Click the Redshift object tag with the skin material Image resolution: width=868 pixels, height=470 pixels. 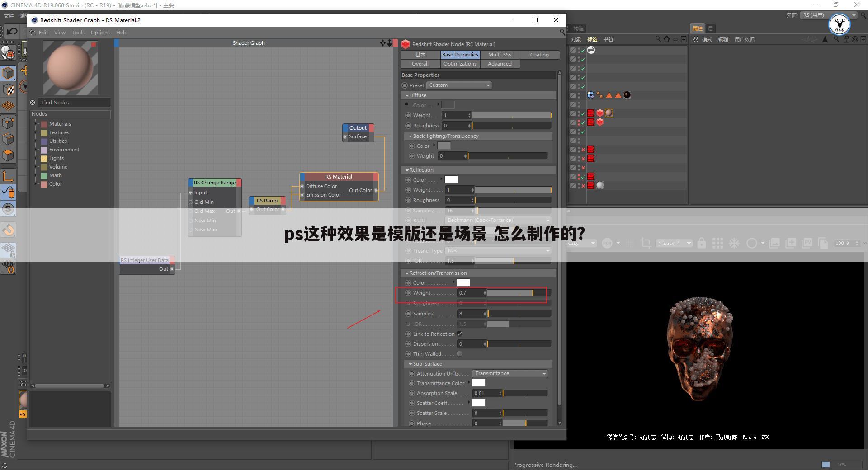(x=600, y=113)
